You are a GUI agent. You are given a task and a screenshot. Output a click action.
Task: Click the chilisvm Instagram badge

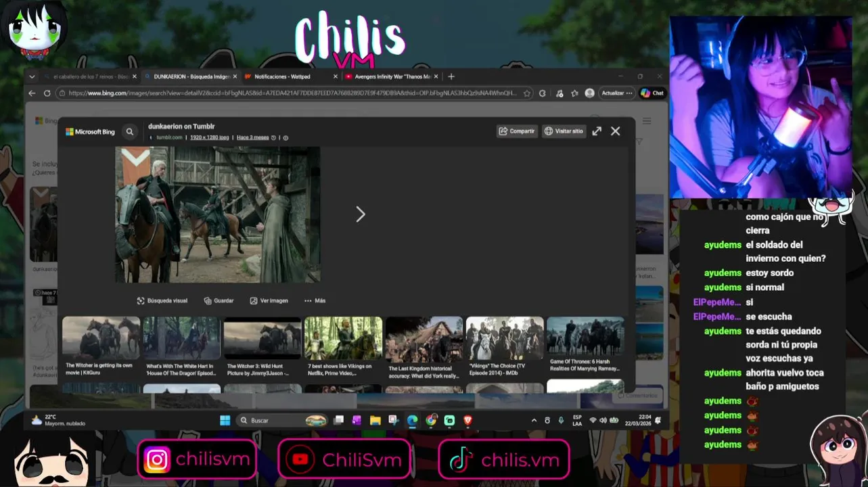[197, 460]
